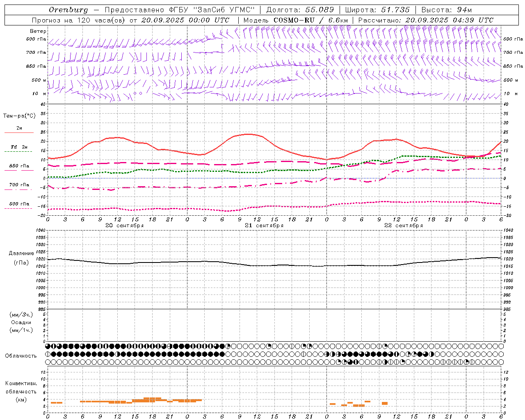The height and width of the screenshot is (420, 525).
Task: Click the station name Orenburg in the header
Action: pyautogui.click(x=68, y=10)
